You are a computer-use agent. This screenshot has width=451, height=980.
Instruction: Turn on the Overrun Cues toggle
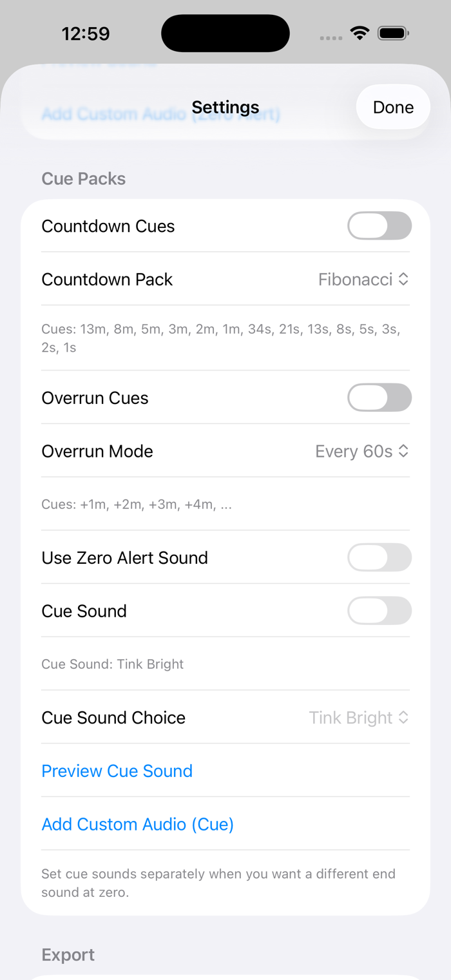pyautogui.click(x=379, y=398)
